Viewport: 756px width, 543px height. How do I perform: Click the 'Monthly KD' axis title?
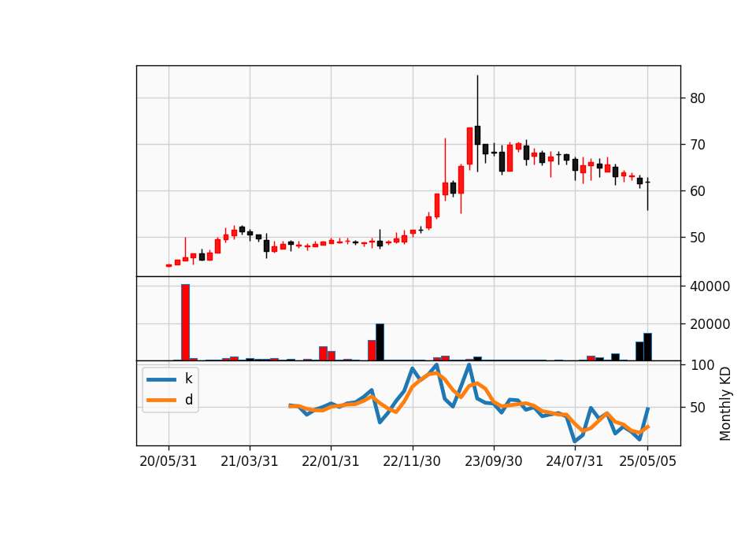(725, 404)
